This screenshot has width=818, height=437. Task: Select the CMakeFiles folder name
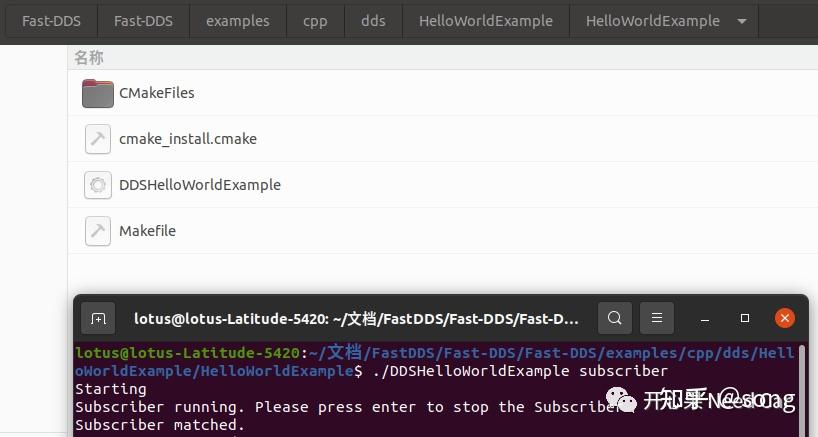(157, 93)
